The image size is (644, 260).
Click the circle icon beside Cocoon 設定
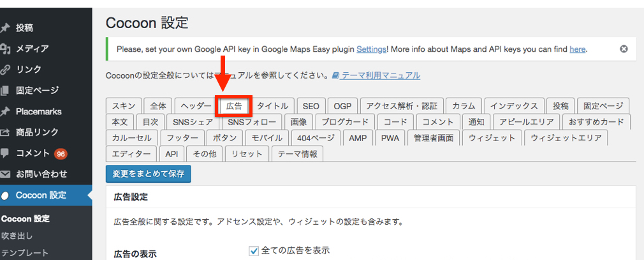tap(5, 196)
